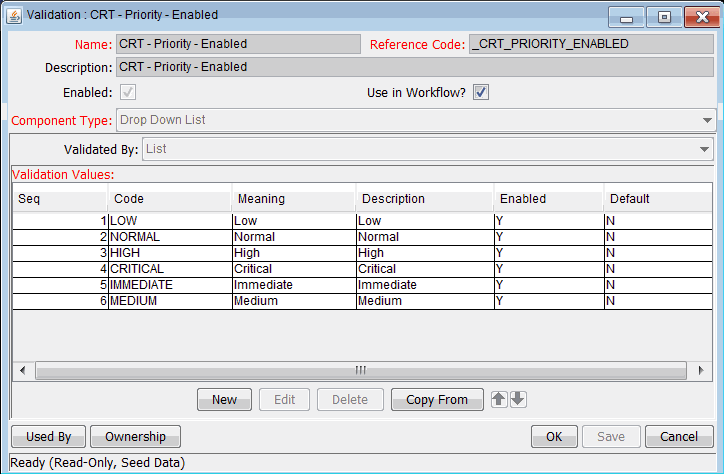
Task: Click the move down arrow icon
Action: pyautogui.click(x=517, y=399)
